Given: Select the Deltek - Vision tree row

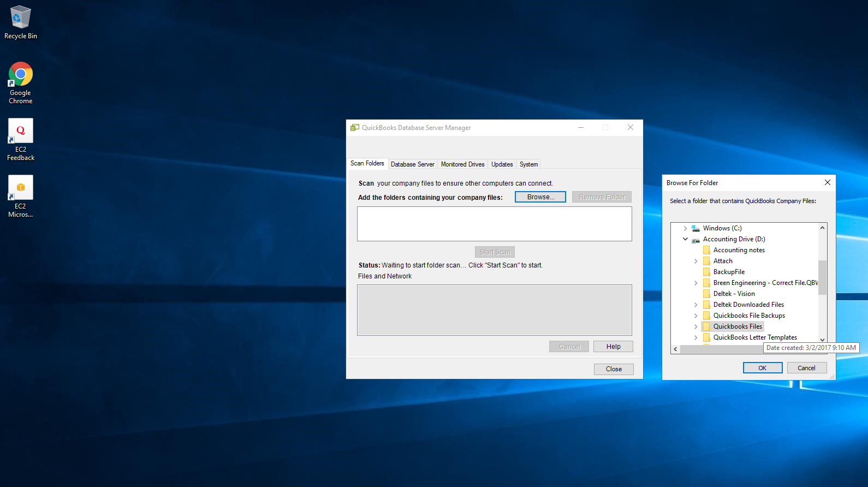Looking at the screenshot, I should click(x=734, y=294).
